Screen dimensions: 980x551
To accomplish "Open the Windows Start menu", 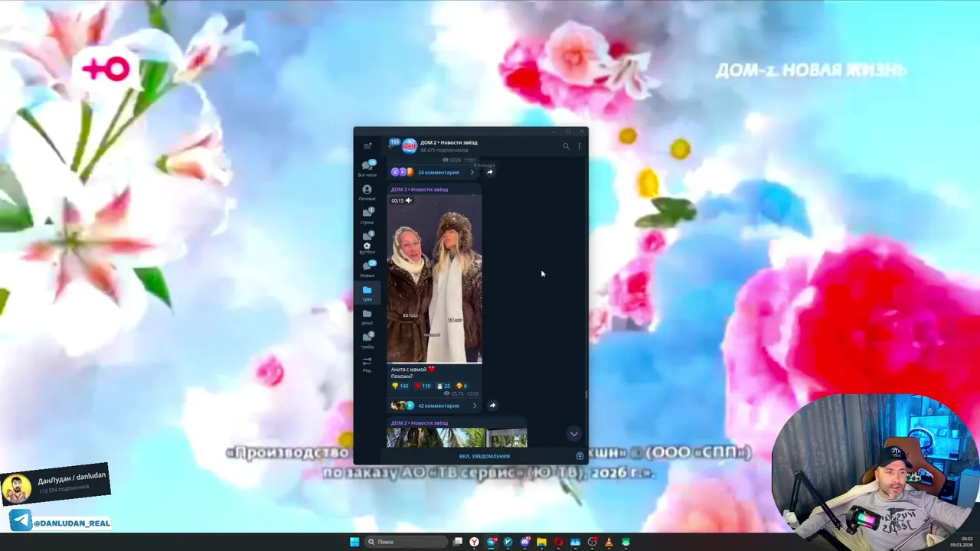I will coord(354,542).
